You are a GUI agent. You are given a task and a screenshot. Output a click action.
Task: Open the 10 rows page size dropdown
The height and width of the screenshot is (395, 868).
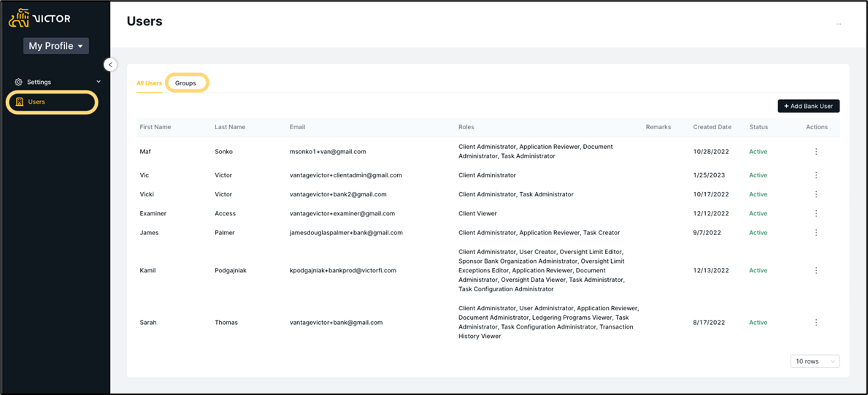click(x=815, y=361)
